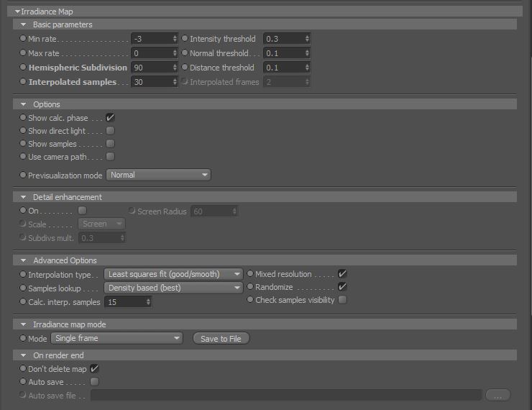Click the animation dot beside Min rate
The height and width of the screenshot is (410, 532).
coord(23,38)
